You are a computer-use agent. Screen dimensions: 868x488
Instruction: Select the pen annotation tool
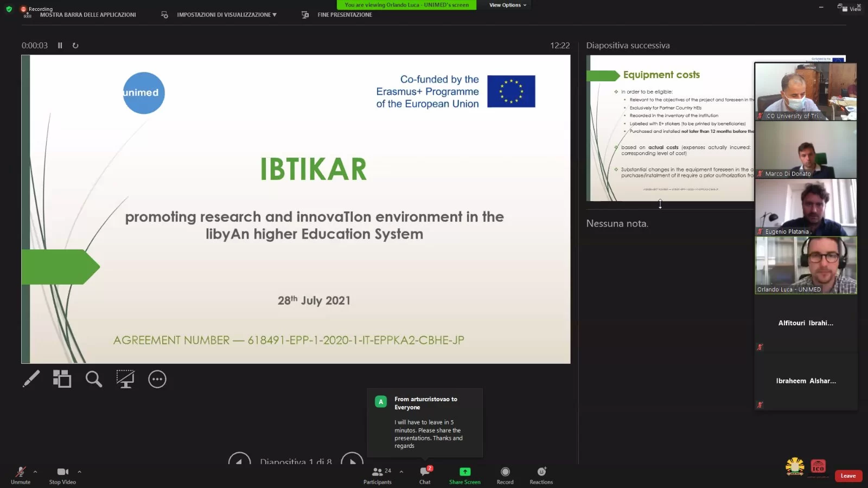31,378
